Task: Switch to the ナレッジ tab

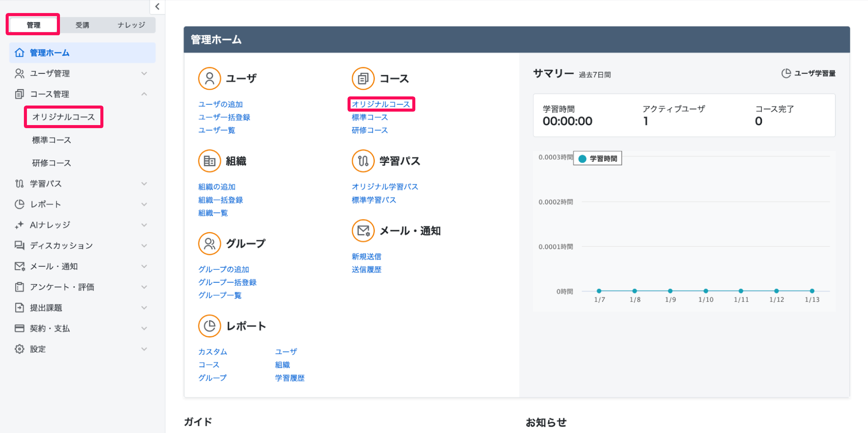Action: tap(131, 25)
